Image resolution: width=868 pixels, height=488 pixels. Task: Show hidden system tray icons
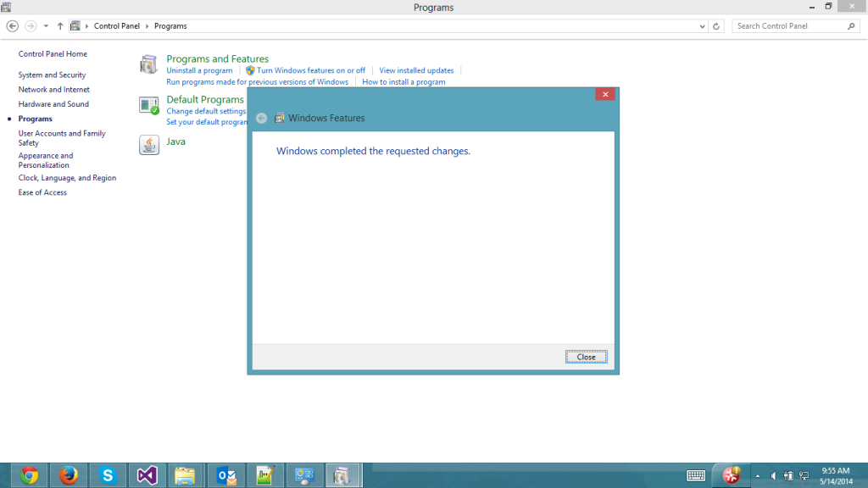pos(757,476)
